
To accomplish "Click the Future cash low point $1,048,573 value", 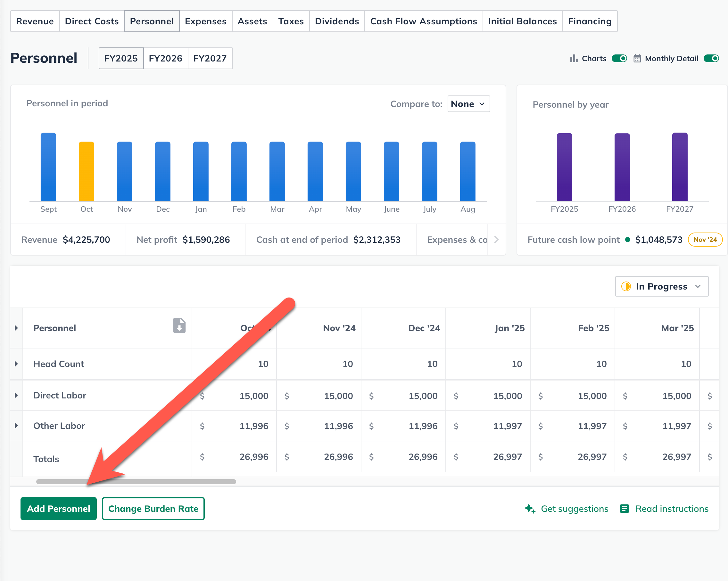I will click(x=658, y=240).
